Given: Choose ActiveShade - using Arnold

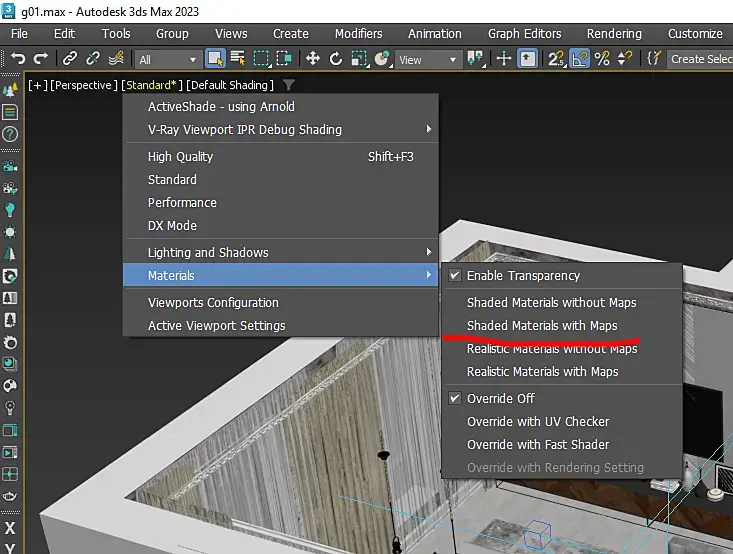Looking at the screenshot, I should coord(280,107).
